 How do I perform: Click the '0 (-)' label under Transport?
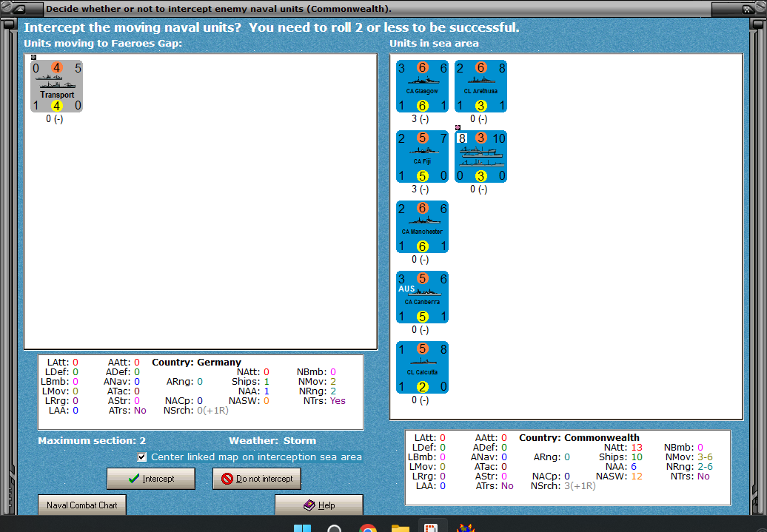(54, 119)
